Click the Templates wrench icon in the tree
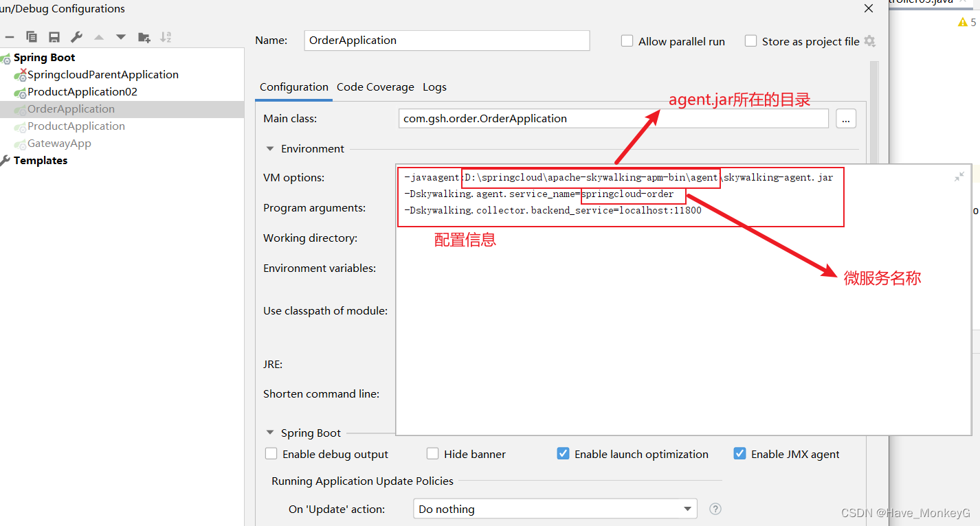Image resolution: width=980 pixels, height=526 pixels. click(5, 161)
